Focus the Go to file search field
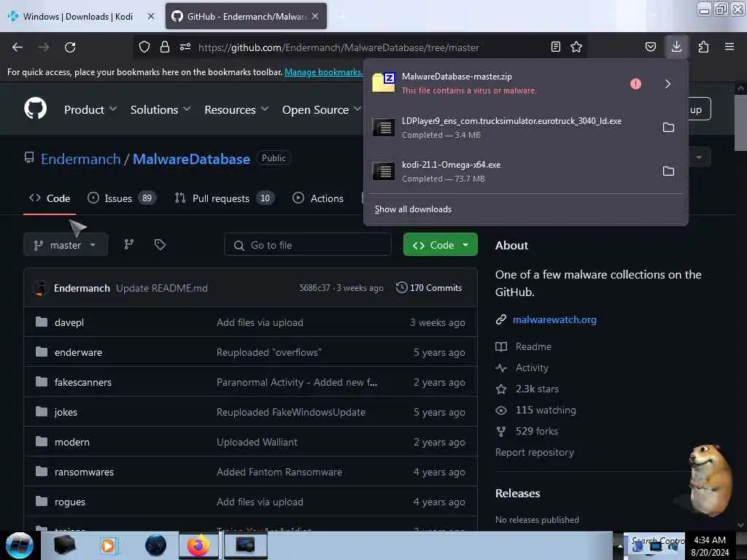 tap(308, 245)
